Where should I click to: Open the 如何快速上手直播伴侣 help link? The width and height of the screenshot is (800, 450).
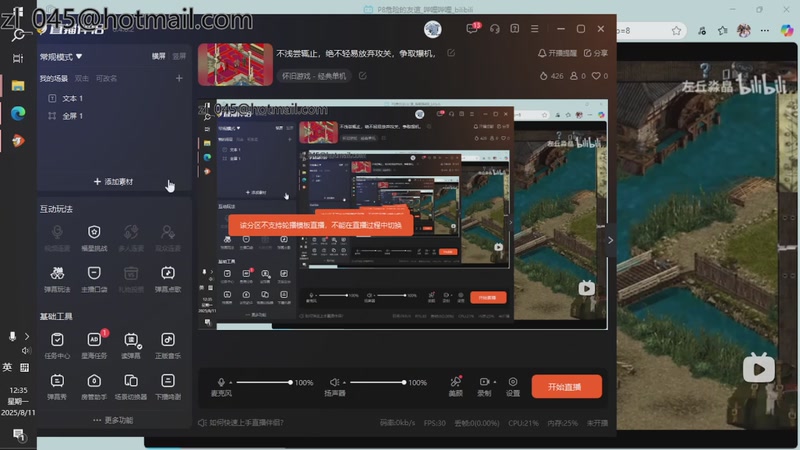241,422
